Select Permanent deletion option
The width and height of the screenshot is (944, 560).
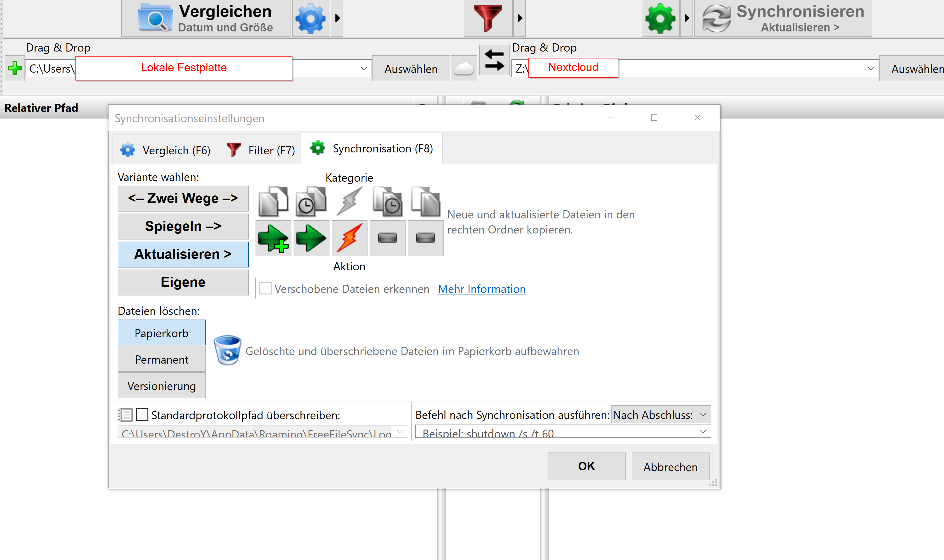(x=162, y=360)
